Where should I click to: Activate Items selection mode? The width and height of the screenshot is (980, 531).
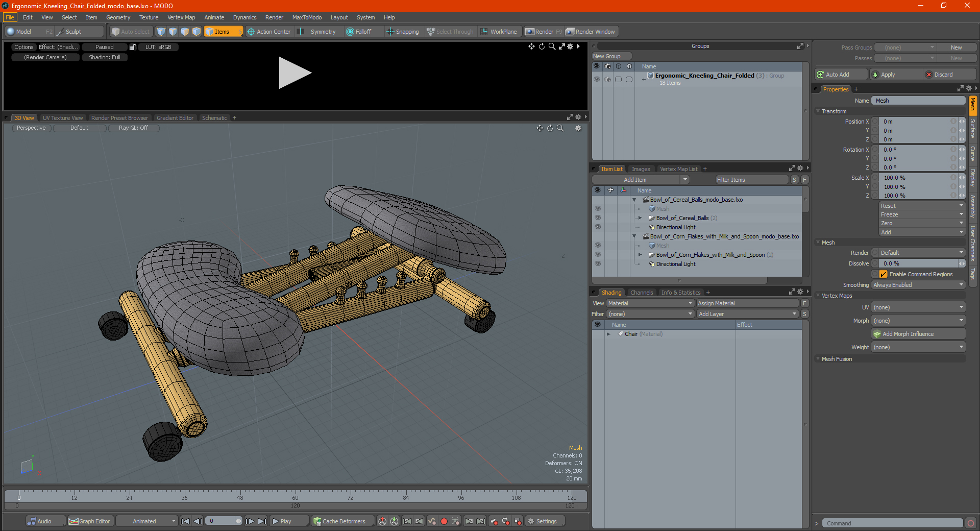(222, 32)
